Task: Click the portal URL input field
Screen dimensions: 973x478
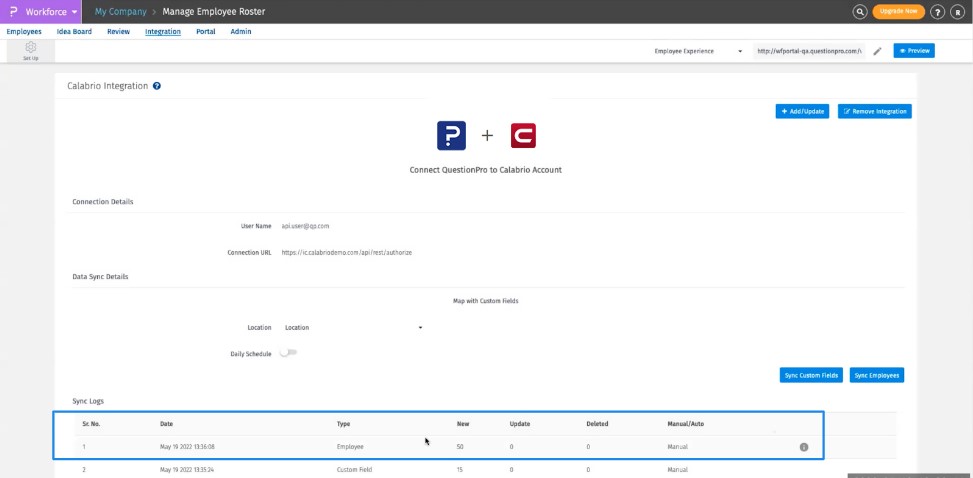Action: pos(809,50)
